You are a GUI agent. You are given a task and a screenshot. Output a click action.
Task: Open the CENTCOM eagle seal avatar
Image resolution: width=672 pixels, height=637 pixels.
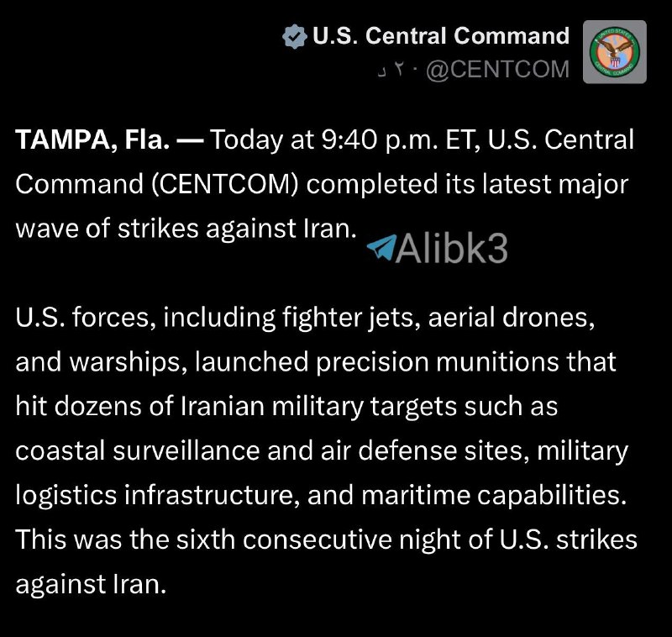615,52
